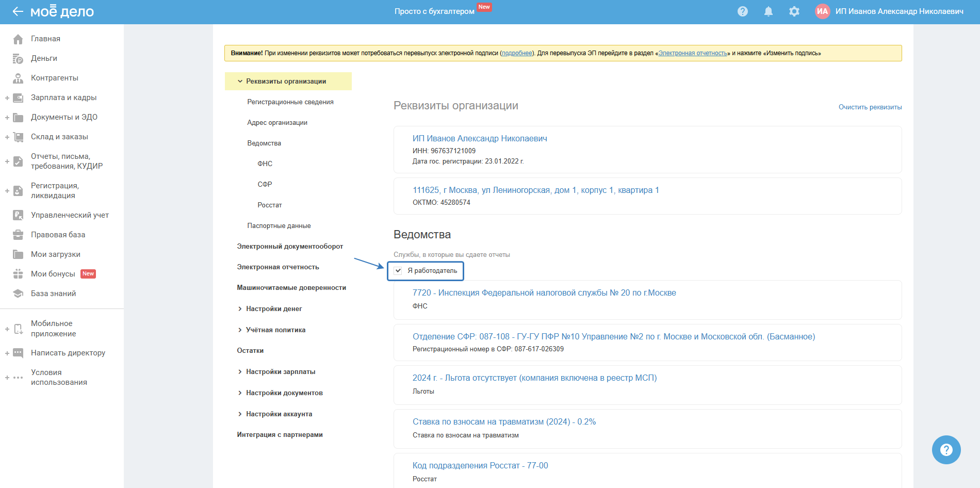Viewport: 980px width, 488px height.
Task: Click the ИА user avatar
Action: pos(823,11)
